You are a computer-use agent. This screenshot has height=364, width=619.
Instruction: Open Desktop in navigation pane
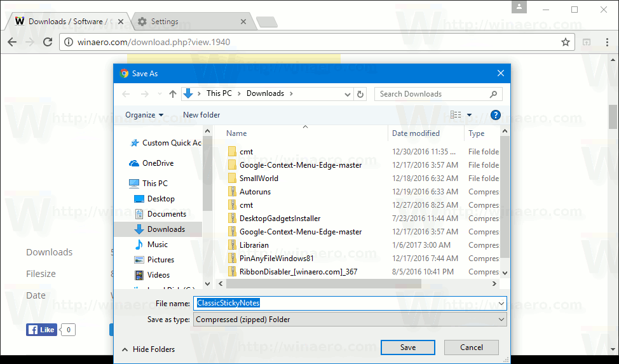point(155,199)
